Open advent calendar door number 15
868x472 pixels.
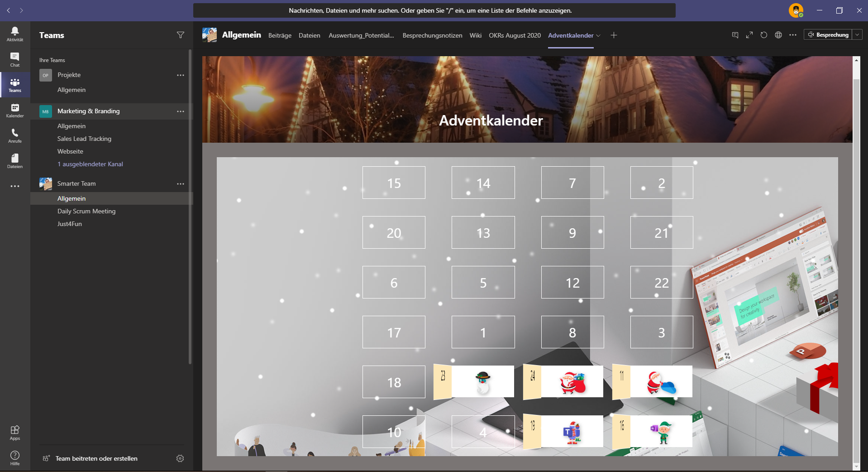394,183
